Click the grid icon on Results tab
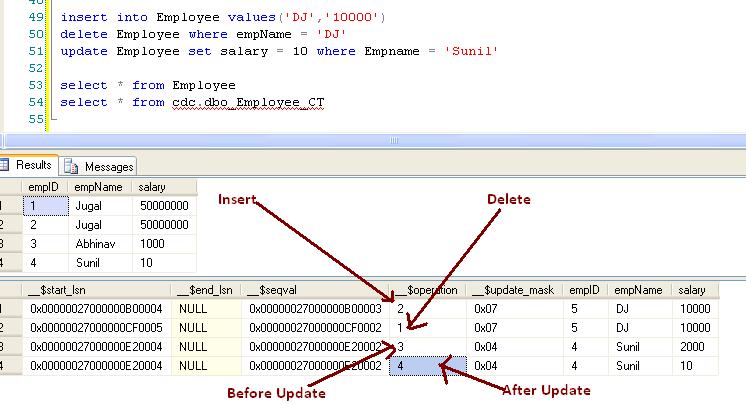Image resolution: width=746 pixels, height=405 pixels. 6,165
